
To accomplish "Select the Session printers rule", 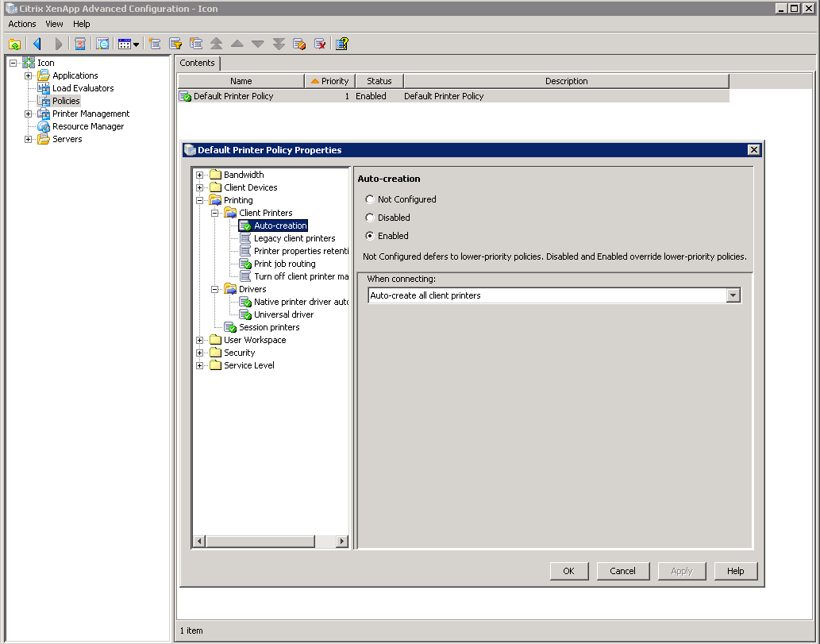I will click(269, 327).
